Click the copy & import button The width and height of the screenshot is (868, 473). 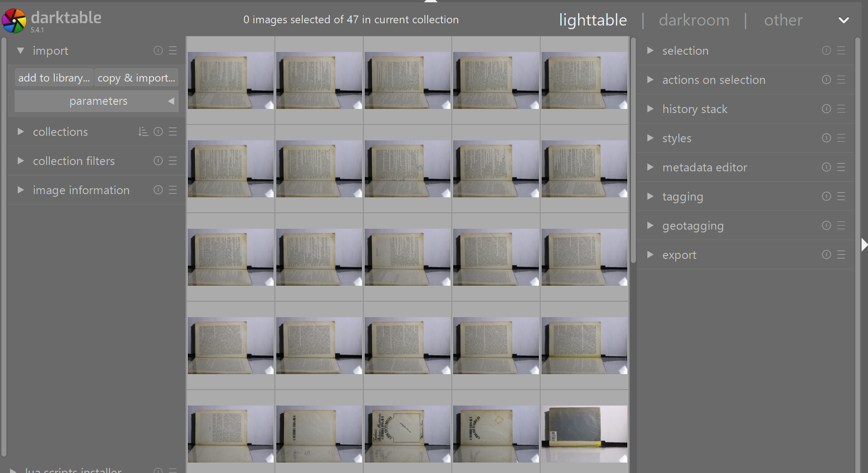[x=136, y=78]
